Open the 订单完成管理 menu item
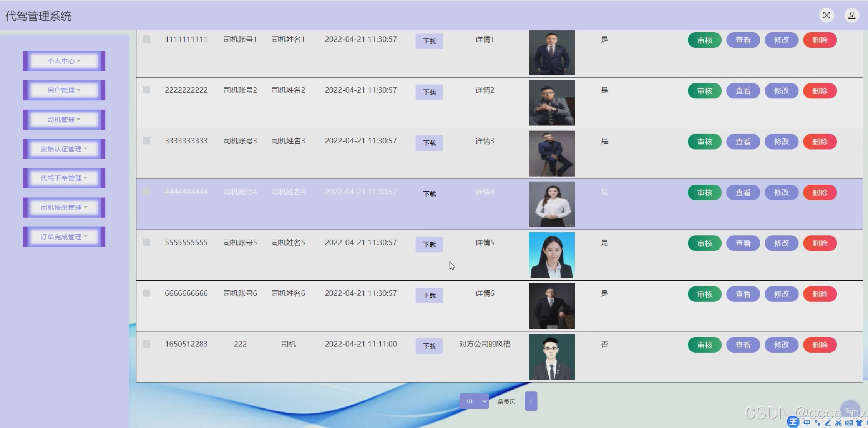 point(64,236)
